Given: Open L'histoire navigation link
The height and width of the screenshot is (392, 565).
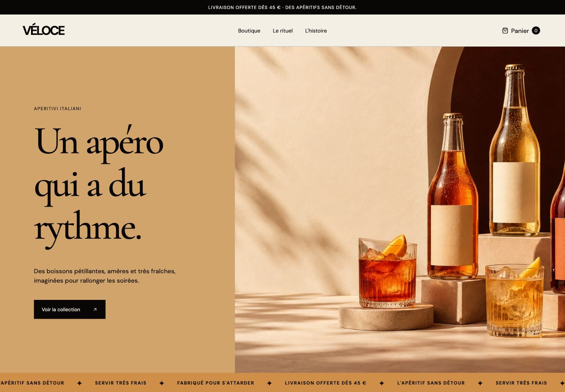Looking at the screenshot, I should [x=316, y=31].
